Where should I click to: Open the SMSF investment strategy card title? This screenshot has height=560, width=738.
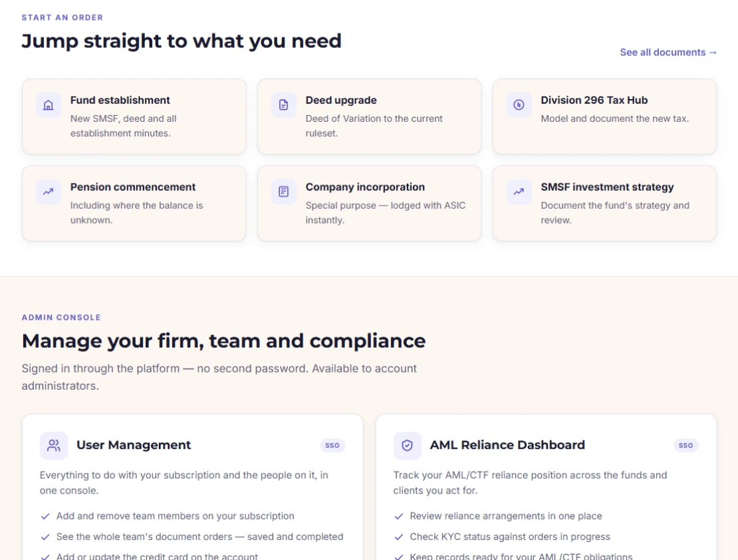click(x=607, y=187)
